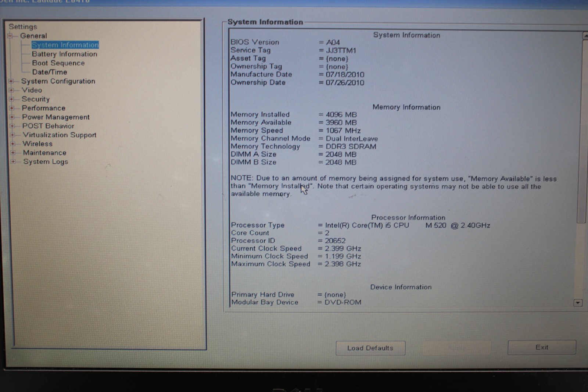Open Boot Sequence entry
The image size is (588, 392).
pos(58,63)
